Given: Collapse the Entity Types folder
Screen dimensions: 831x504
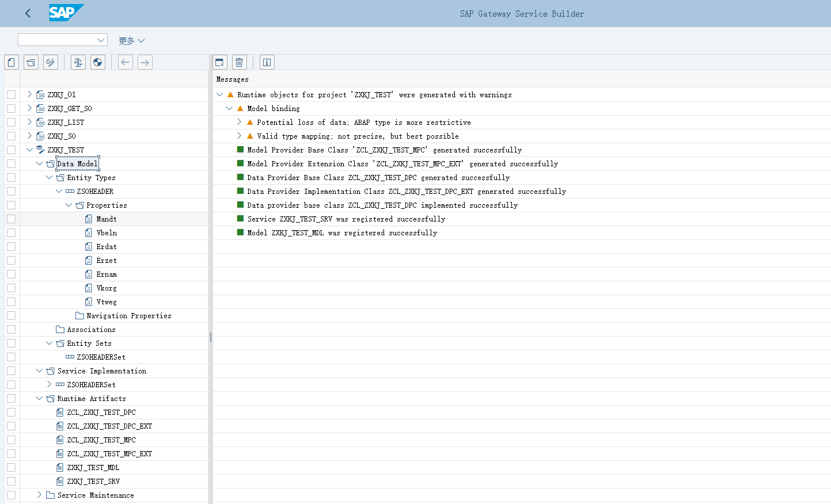Looking at the screenshot, I should (49, 177).
